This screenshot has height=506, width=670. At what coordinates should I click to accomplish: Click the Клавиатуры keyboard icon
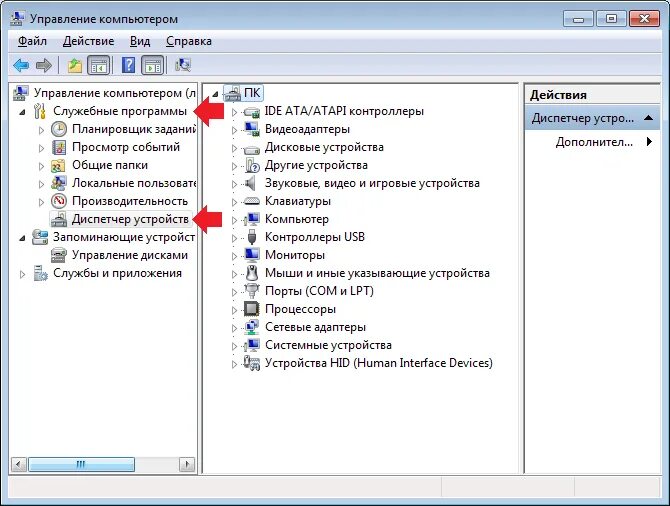point(252,201)
